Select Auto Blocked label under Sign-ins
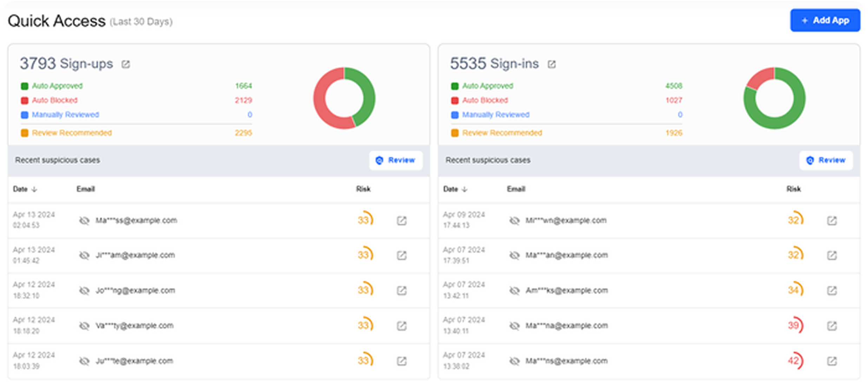The width and height of the screenshot is (868, 385). pos(485,100)
